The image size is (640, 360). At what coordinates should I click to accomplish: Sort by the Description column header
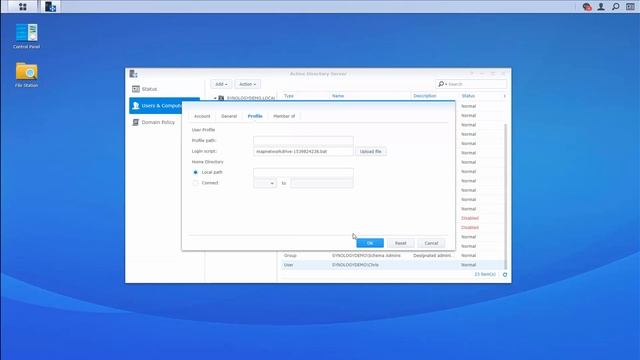434,96
